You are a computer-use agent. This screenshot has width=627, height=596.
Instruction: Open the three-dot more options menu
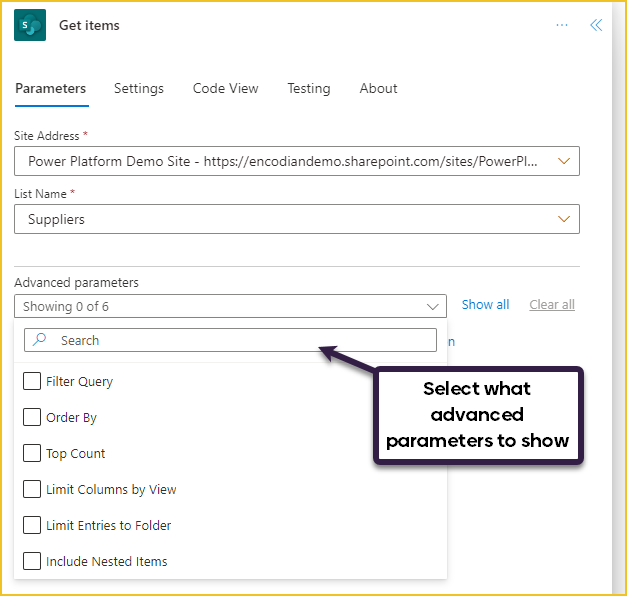tap(562, 25)
